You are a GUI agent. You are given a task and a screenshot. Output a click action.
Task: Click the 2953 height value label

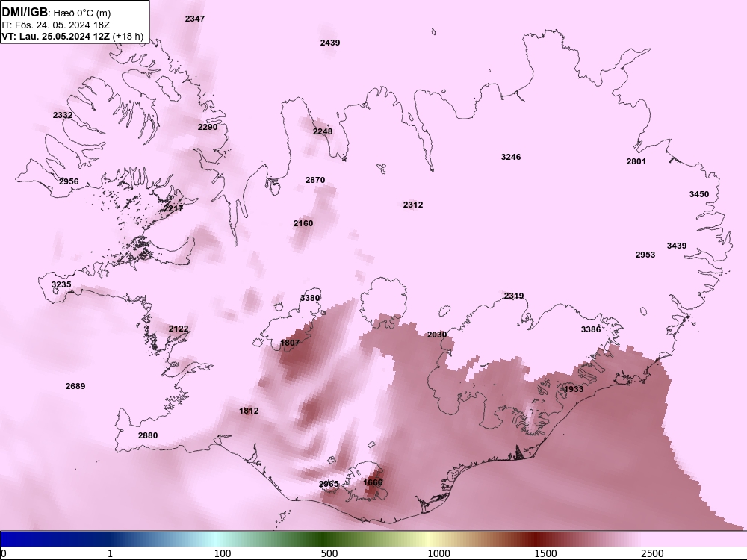[645, 255]
